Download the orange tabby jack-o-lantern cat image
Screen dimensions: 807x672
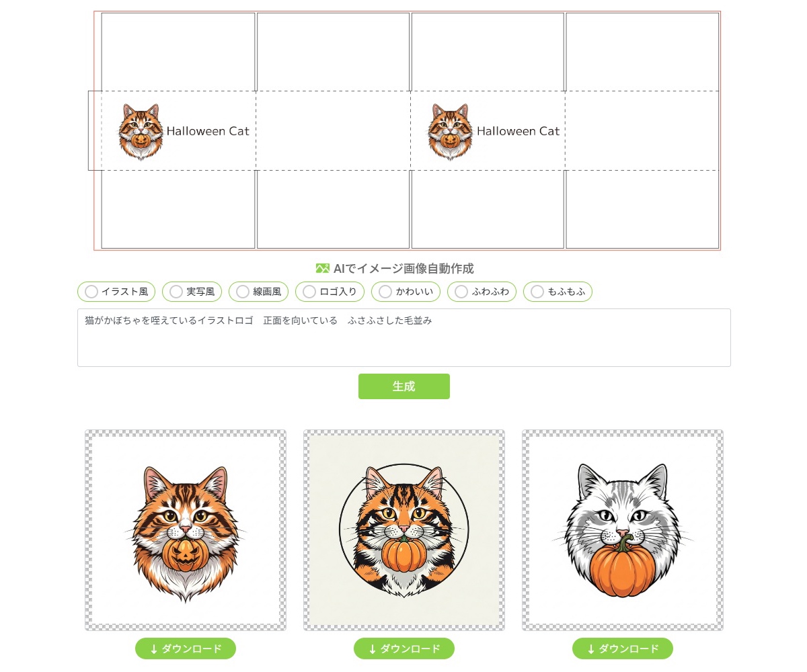pyautogui.click(x=186, y=648)
